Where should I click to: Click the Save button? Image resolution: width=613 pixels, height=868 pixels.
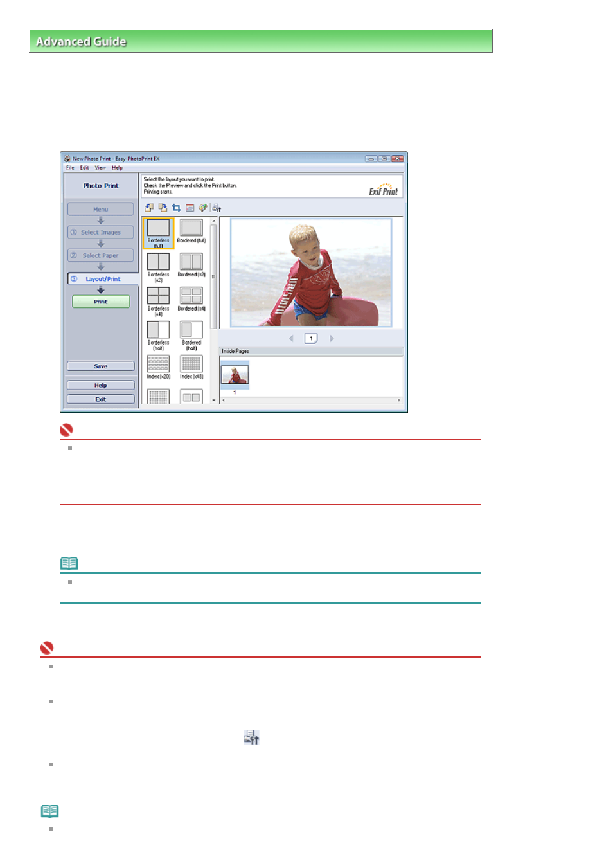[x=101, y=366]
